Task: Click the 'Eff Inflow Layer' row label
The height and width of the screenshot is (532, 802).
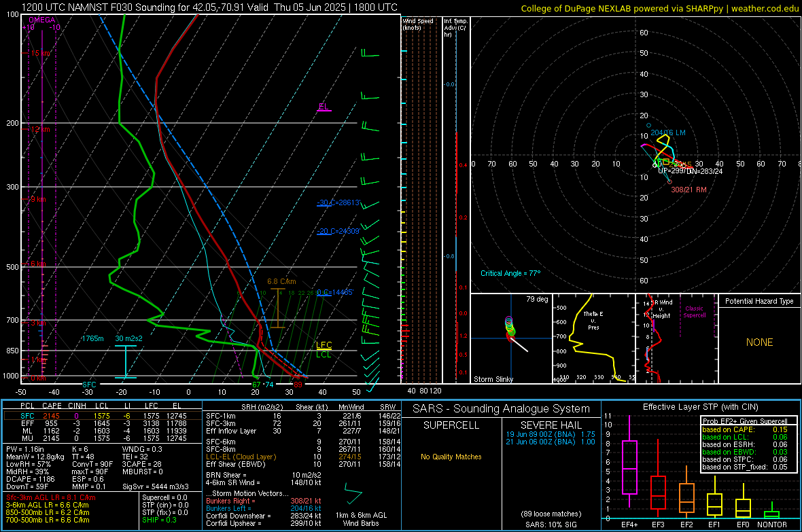Action: (x=230, y=431)
